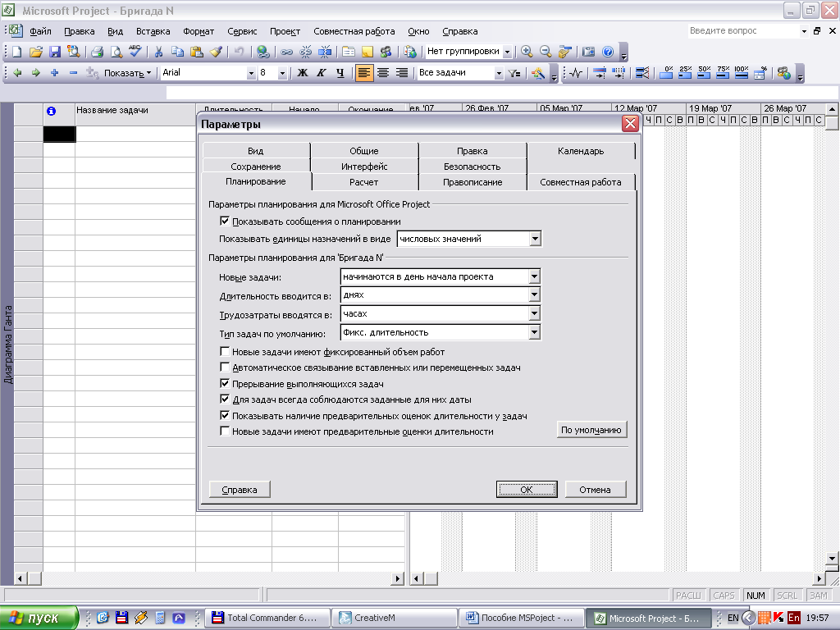Toggle 'Для задач всегда соблюдаются заданные' checkbox
The image size is (840, 630).
click(225, 399)
